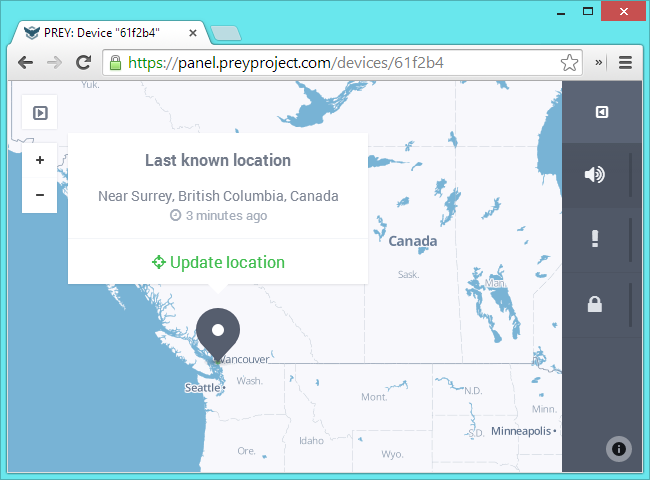Screen dimensions: 650x480
Task: Trigger the sound alarm speaker icon
Action: click(x=594, y=175)
